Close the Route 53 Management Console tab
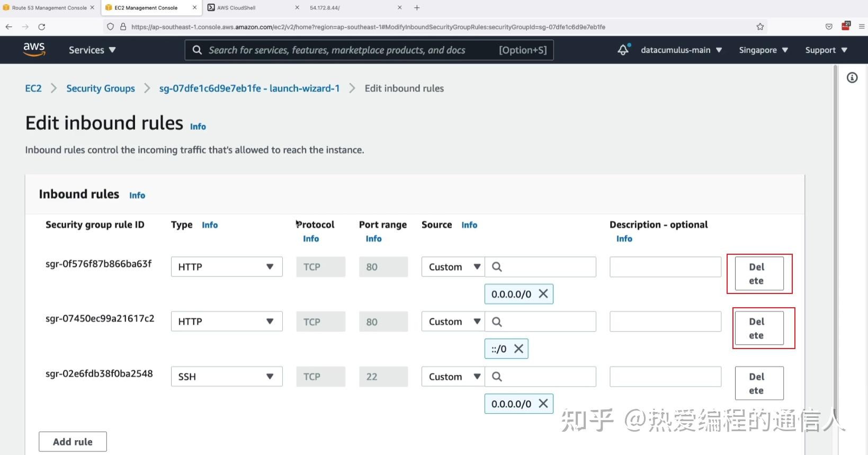868x455 pixels. coord(92,7)
